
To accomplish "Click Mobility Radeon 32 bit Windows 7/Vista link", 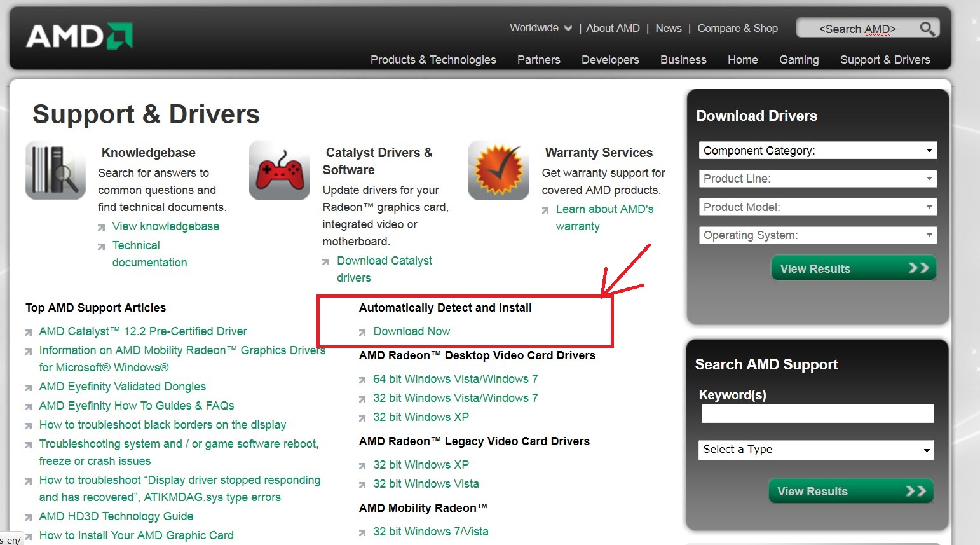I will pyautogui.click(x=431, y=532).
